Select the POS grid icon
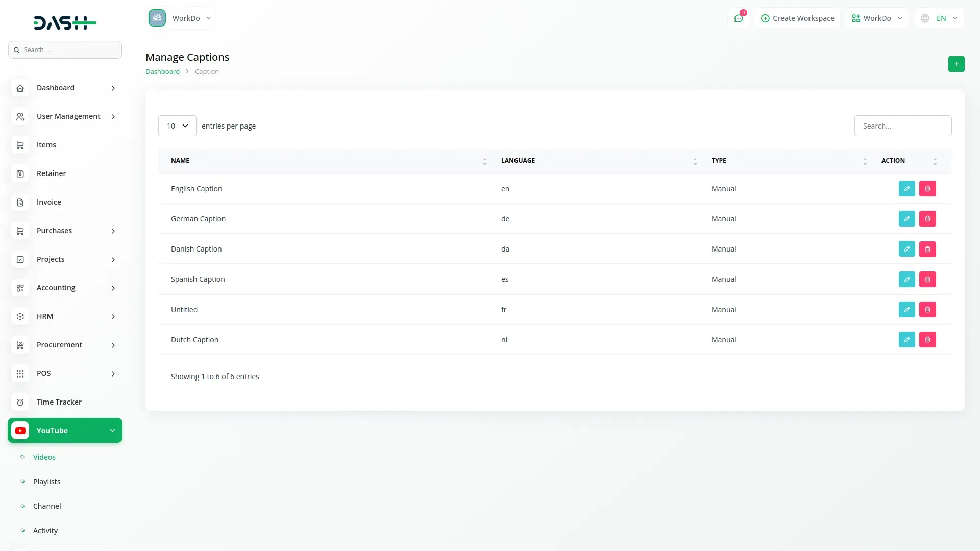 [20, 373]
